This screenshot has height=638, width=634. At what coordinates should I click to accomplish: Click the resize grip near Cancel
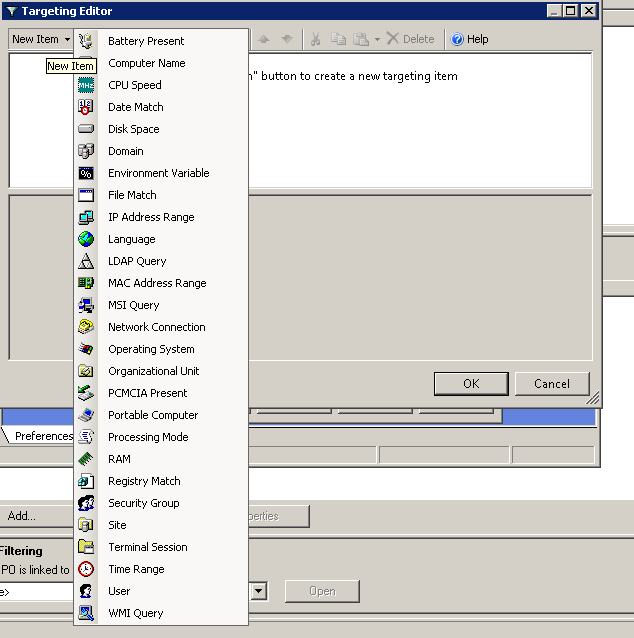click(592, 398)
